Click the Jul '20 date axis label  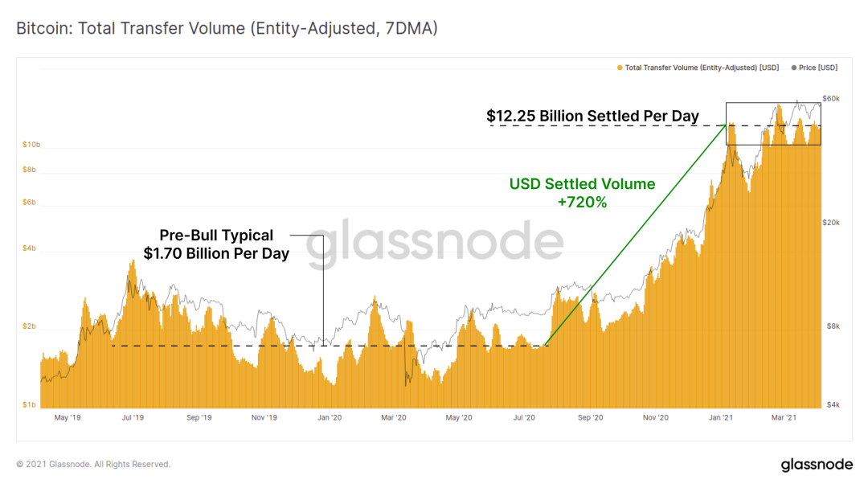click(525, 418)
